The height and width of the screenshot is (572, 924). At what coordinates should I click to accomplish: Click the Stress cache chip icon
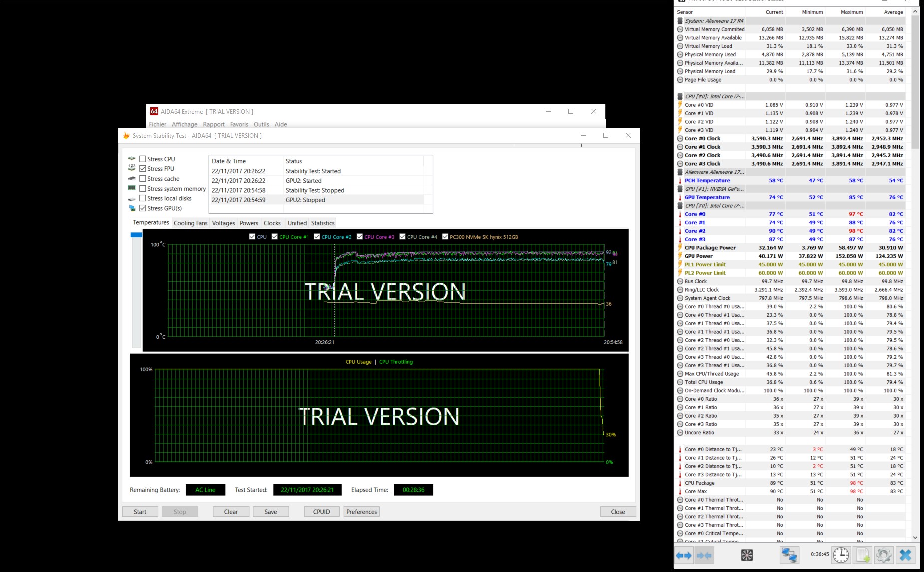point(132,178)
